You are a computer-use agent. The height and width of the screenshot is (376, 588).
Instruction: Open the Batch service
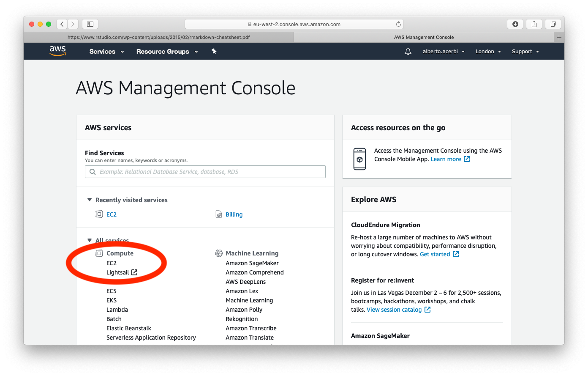point(114,319)
